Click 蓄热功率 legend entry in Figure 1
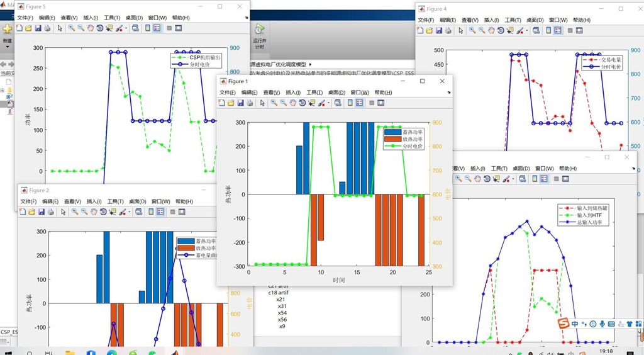Screen dimensions: 644x355 point(403,132)
